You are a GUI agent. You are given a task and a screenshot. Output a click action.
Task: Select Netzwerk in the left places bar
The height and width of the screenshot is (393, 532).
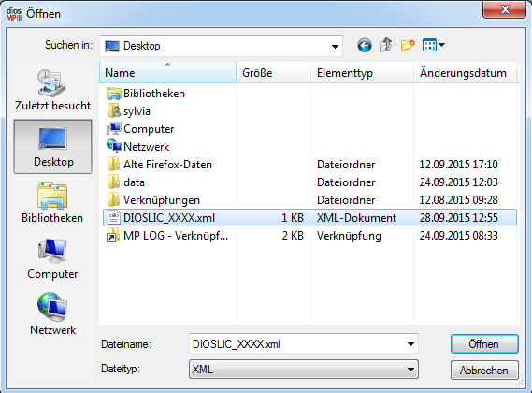pos(52,314)
